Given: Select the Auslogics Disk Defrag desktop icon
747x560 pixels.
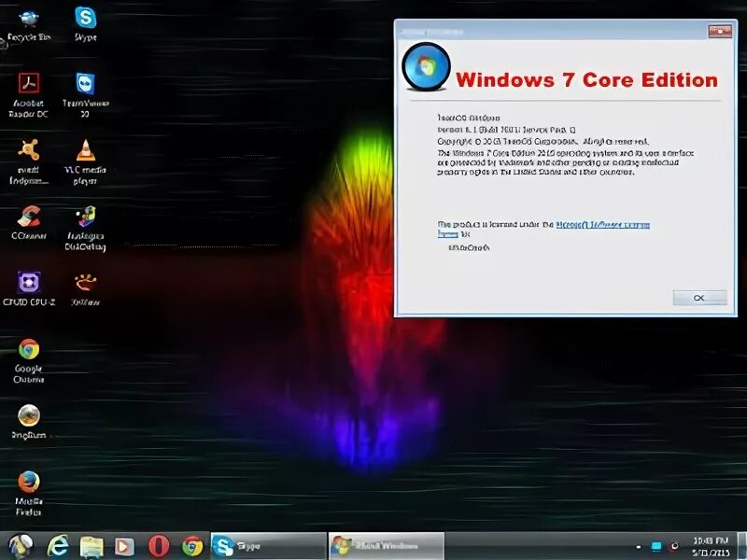Looking at the screenshot, I should click(x=85, y=229).
